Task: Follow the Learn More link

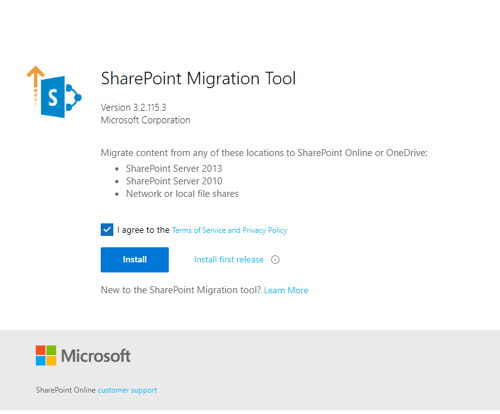Action: 286,290
